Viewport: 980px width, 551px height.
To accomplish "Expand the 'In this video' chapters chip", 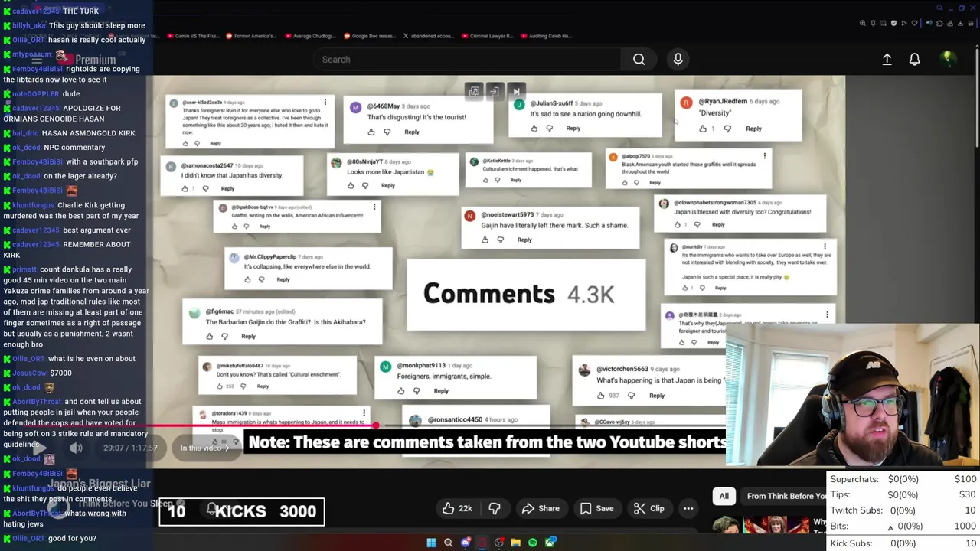I will [204, 448].
